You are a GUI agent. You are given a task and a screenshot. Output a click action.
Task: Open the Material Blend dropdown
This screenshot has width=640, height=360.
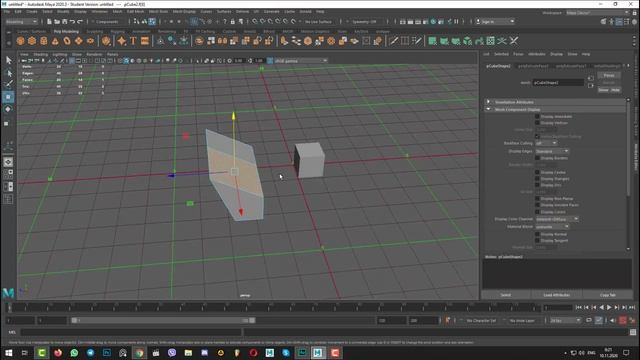(x=552, y=227)
